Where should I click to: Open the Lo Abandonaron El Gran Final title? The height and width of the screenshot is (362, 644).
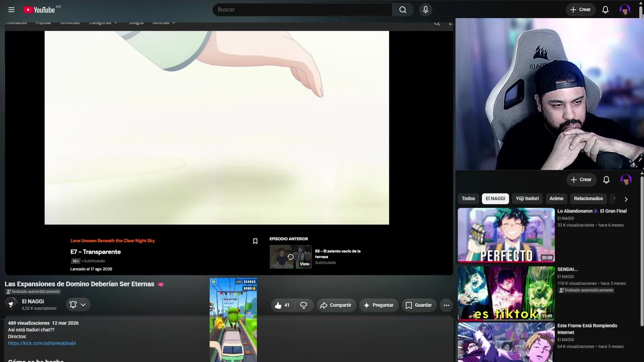click(592, 211)
